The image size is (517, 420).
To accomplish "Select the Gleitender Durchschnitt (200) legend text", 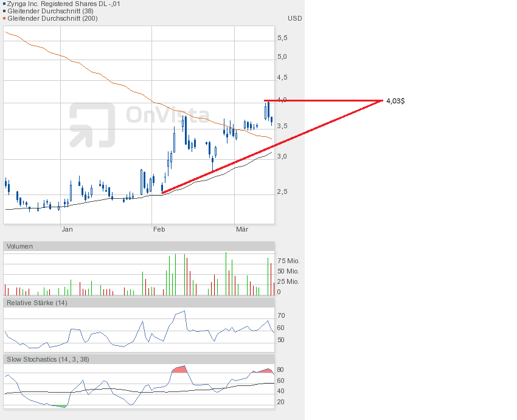I will point(52,18).
